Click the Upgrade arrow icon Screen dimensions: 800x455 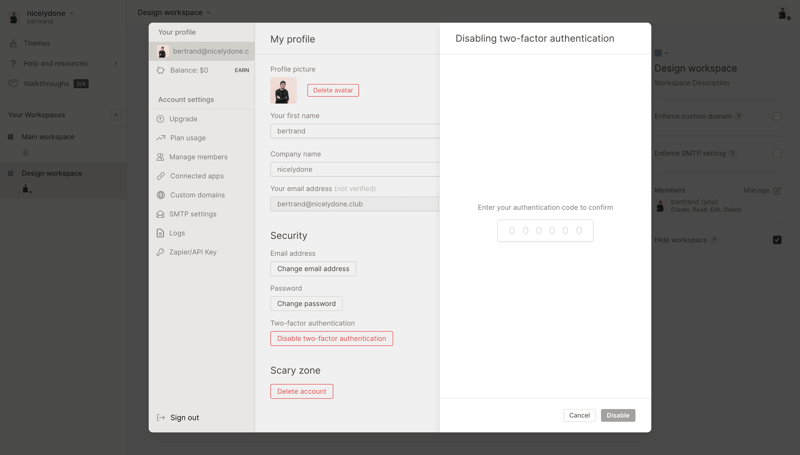point(160,119)
